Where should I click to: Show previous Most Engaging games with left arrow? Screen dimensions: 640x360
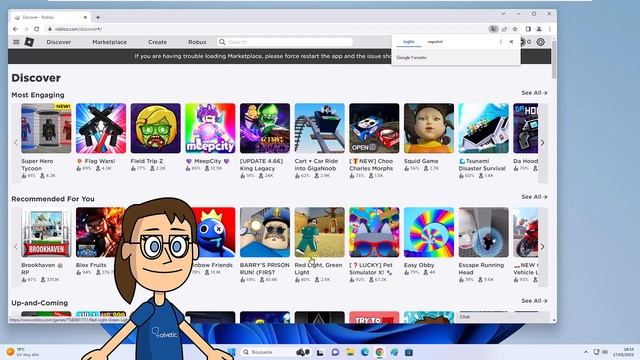point(16,143)
